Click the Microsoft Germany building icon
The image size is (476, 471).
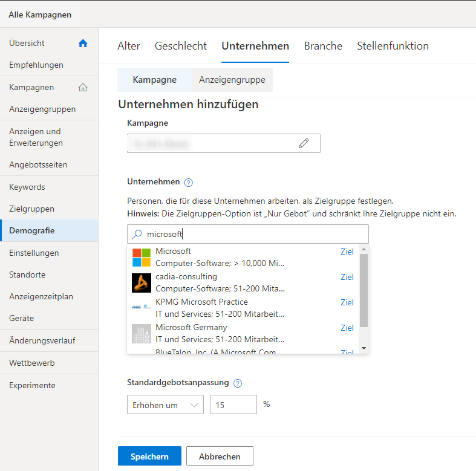click(142, 334)
